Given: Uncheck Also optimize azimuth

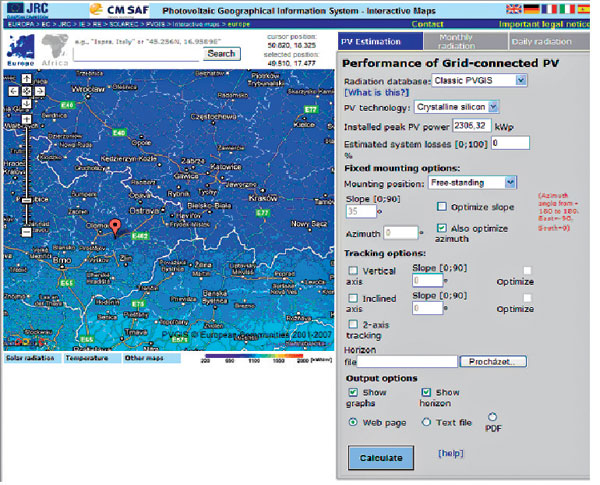Looking at the screenshot, I should (x=442, y=228).
